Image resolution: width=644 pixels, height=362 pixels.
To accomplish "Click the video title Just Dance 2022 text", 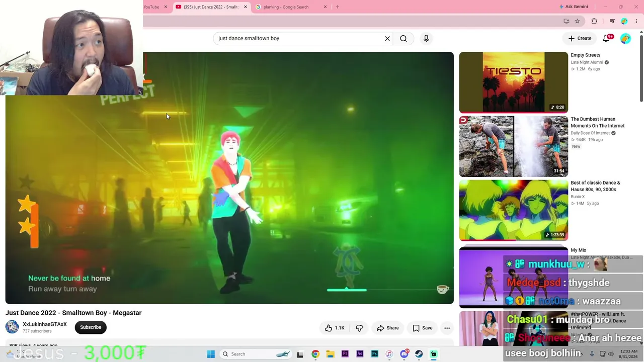I will (x=73, y=313).
